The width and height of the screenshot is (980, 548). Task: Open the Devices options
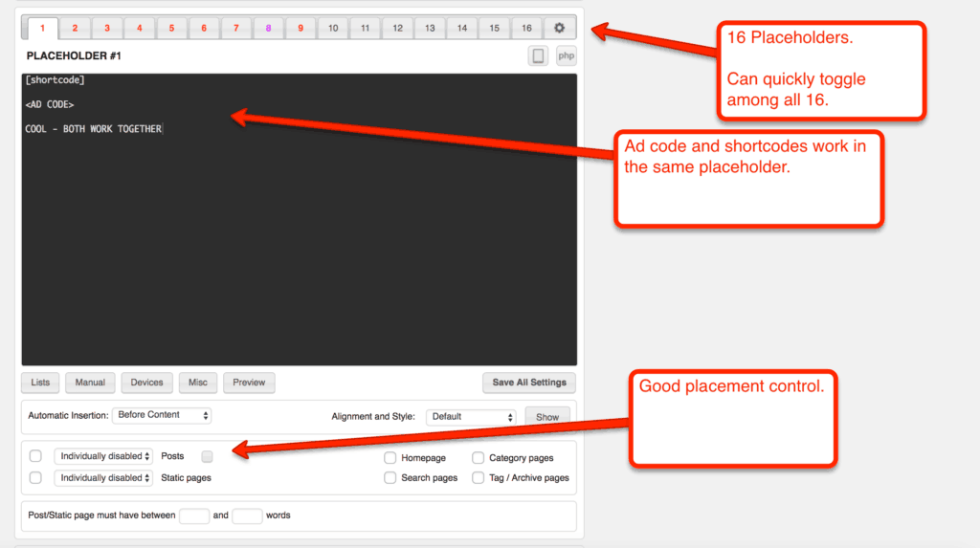(x=146, y=383)
